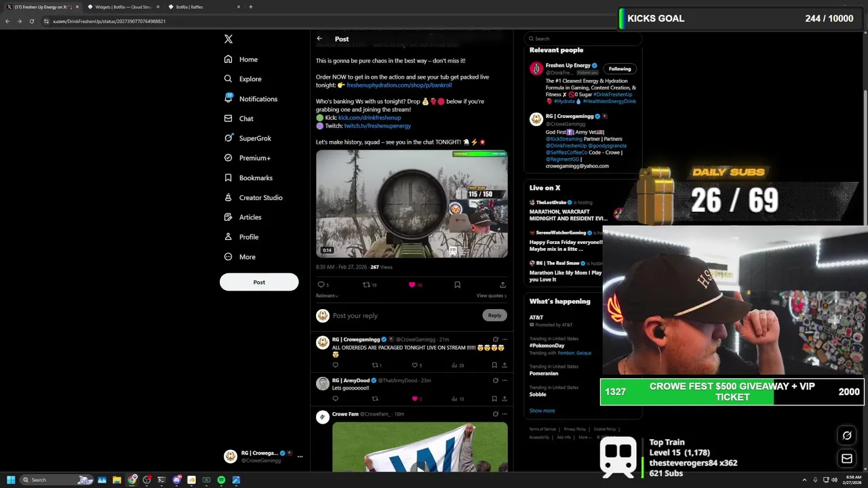The height and width of the screenshot is (488, 868).
Task: Click share icon on main post
Action: coord(502,285)
